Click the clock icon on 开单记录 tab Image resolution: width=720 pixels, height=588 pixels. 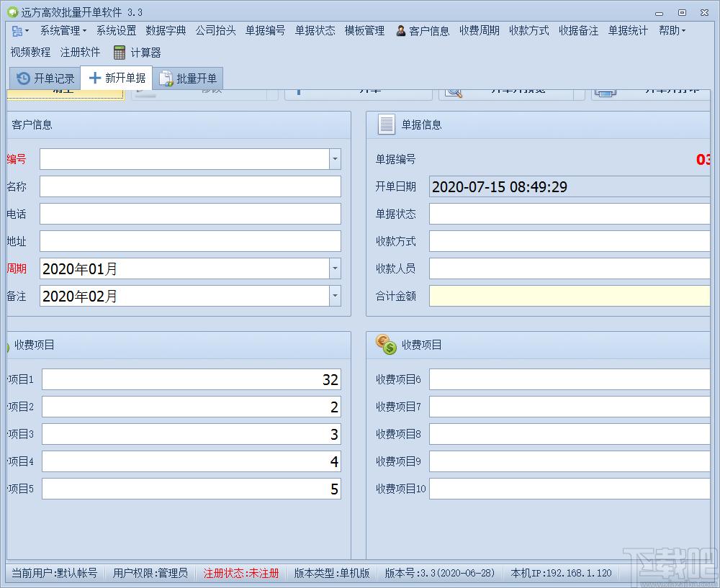24,78
